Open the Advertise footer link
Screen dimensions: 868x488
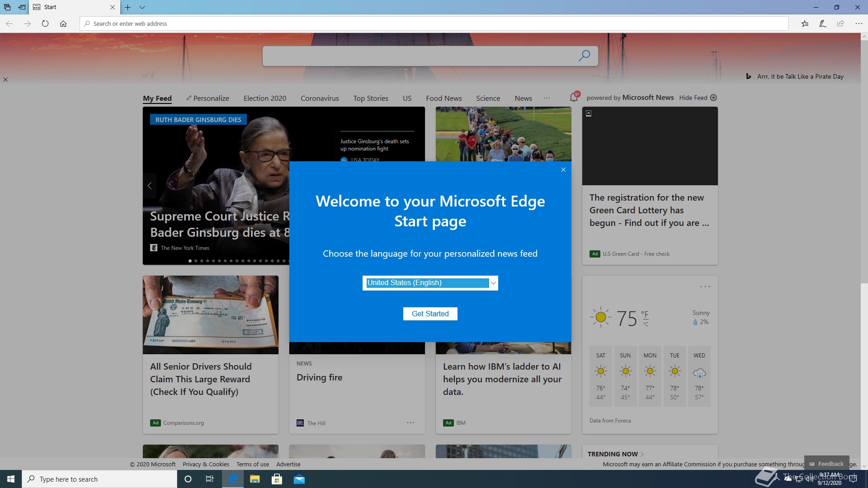tap(288, 464)
